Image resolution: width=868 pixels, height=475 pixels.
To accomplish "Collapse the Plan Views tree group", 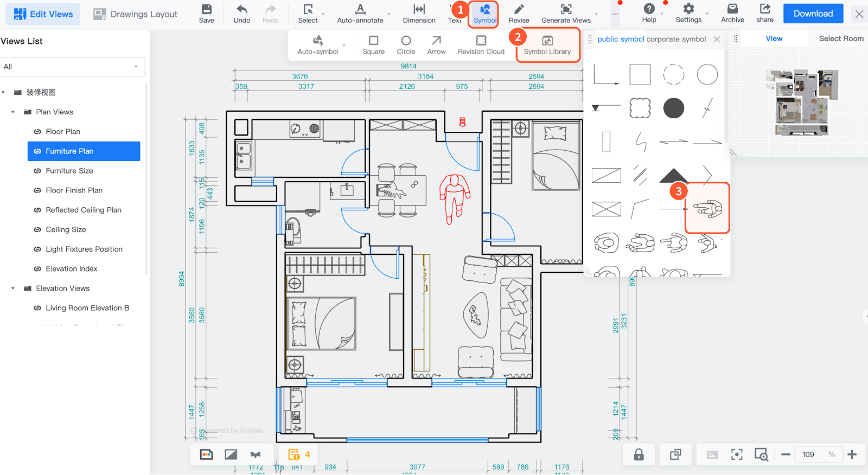I will point(13,112).
